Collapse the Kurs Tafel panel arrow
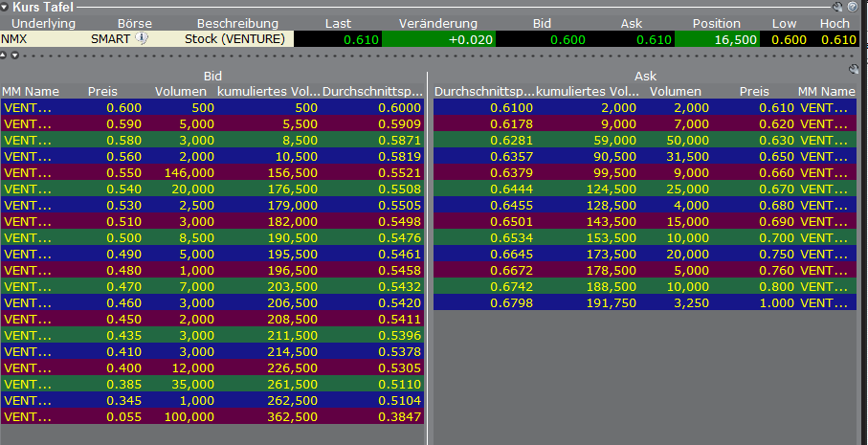Image resolution: width=868 pixels, height=445 pixels. pos(5,7)
